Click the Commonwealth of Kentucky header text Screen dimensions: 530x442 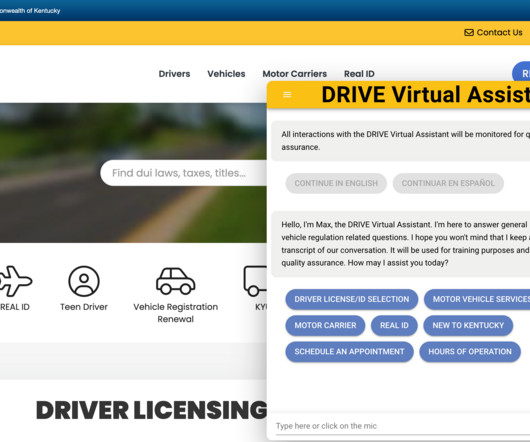30,11
